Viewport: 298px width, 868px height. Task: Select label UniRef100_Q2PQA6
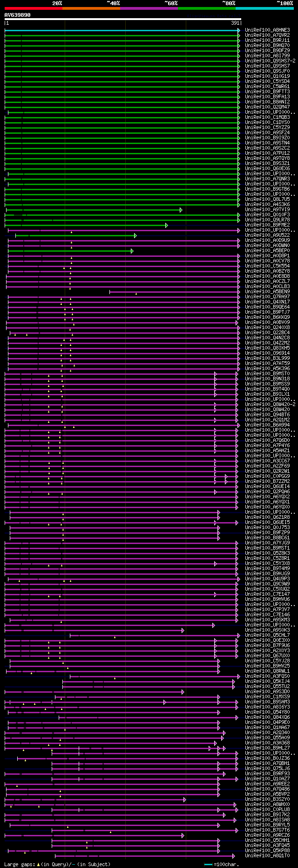click(x=267, y=492)
